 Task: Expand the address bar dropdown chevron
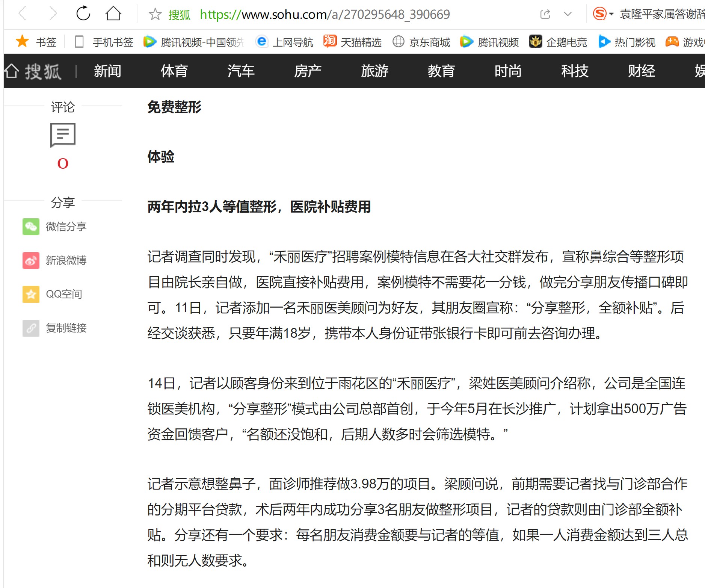click(568, 14)
